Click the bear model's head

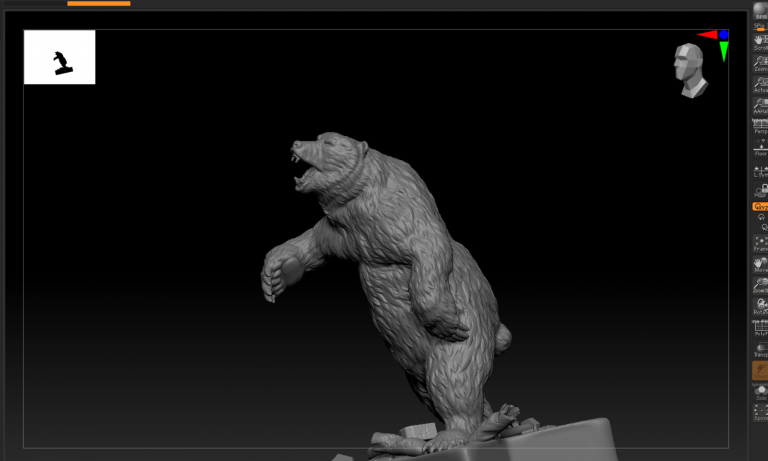[x=329, y=162]
